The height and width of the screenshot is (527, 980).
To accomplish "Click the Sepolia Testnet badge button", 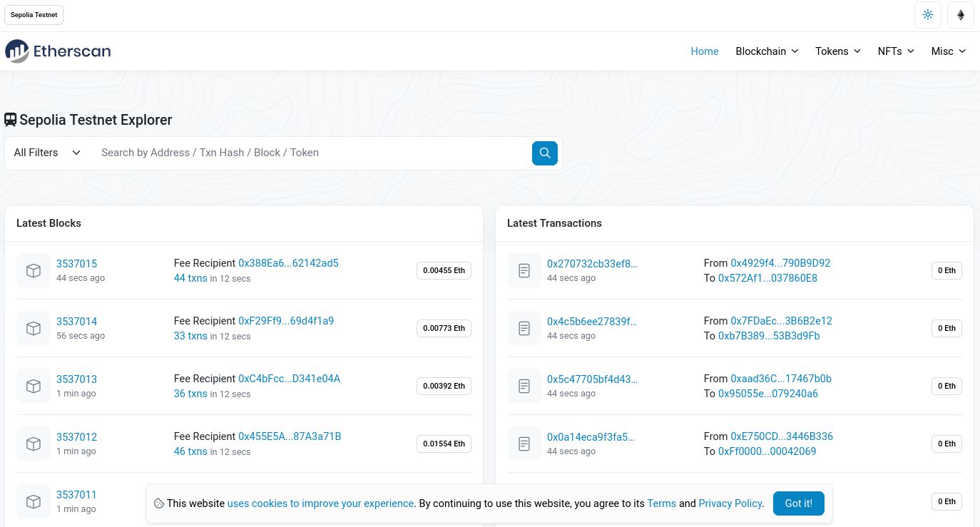I will pyautogui.click(x=34, y=15).
